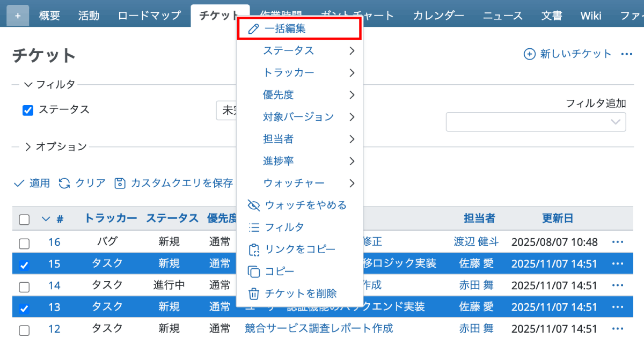Image resolution: width=644 pixels, height=338 pixels.
Task: Click the crossed-eye ウォッチをやめる icon
Action: pos(253,205)
